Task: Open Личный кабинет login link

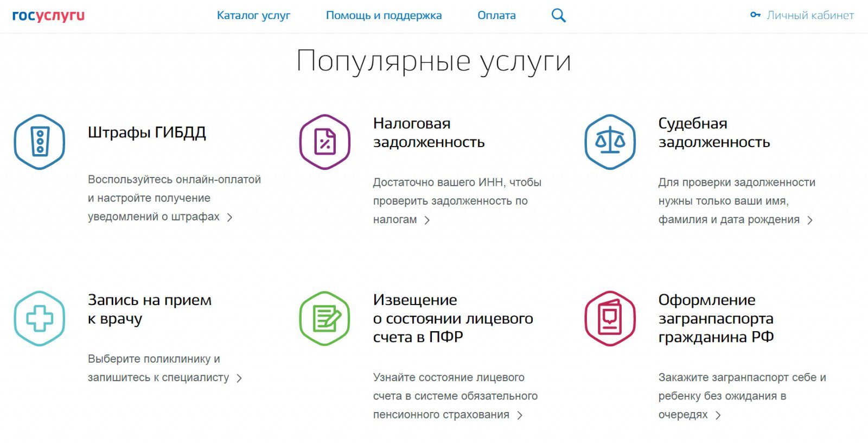Action: click(810, 15)
